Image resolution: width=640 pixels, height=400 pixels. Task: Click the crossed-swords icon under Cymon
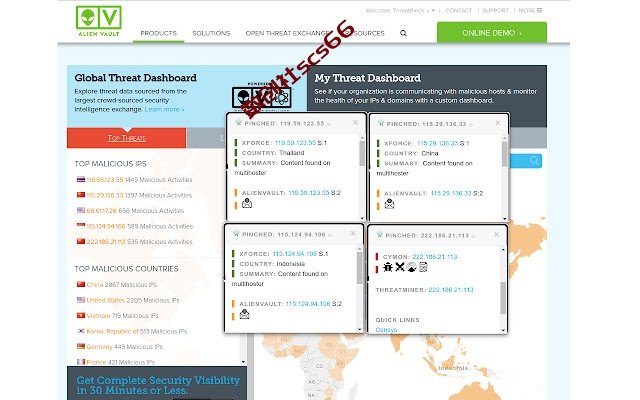[400, 267]
